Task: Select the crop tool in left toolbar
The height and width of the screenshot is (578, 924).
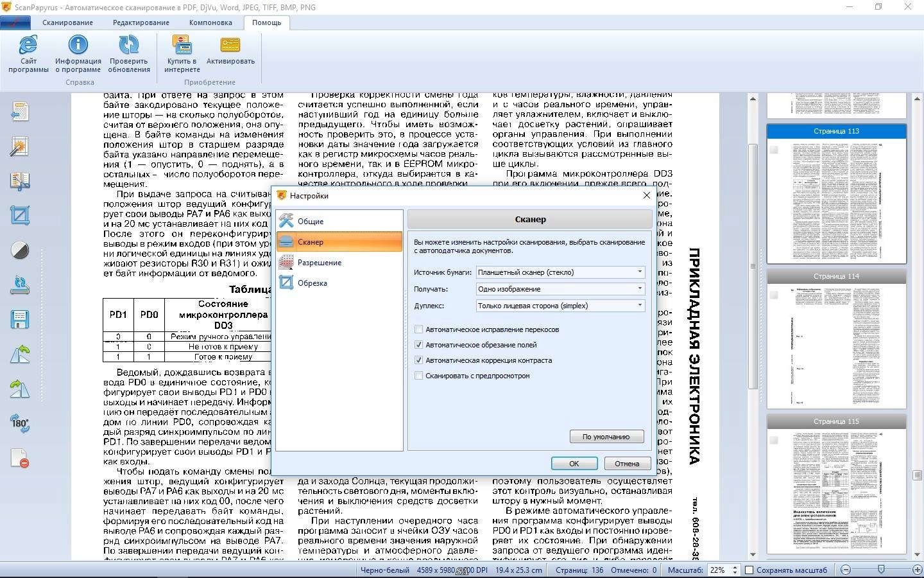Action: click(x=20, y=215)
